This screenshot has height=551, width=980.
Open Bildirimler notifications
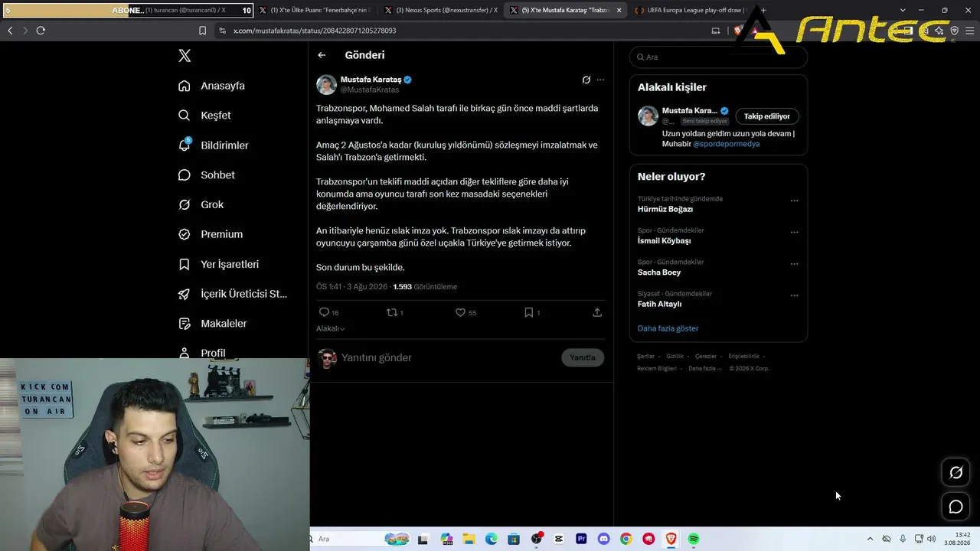click(x=213, y=145)
